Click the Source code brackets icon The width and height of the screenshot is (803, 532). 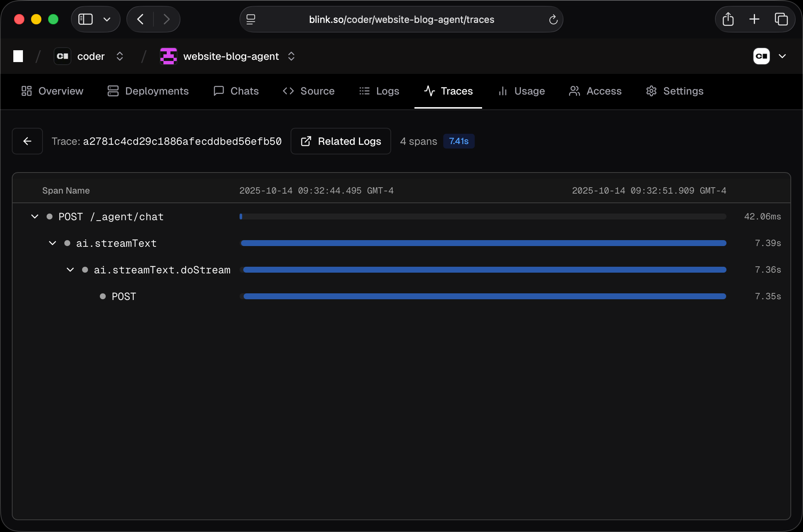(x=288, y=91)
